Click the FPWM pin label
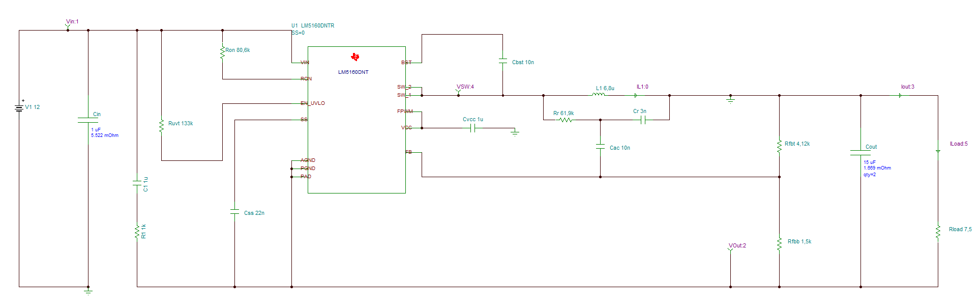 point(405,112)
